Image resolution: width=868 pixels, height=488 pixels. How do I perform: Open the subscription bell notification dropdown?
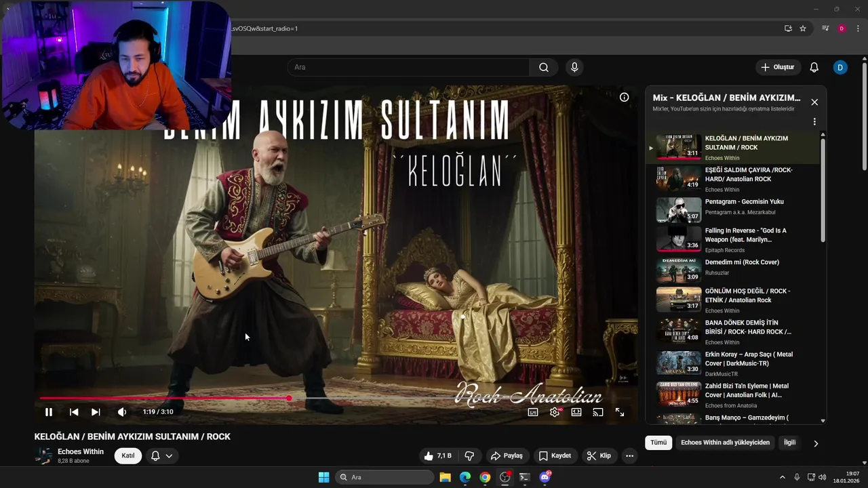(x=161, y=455)
